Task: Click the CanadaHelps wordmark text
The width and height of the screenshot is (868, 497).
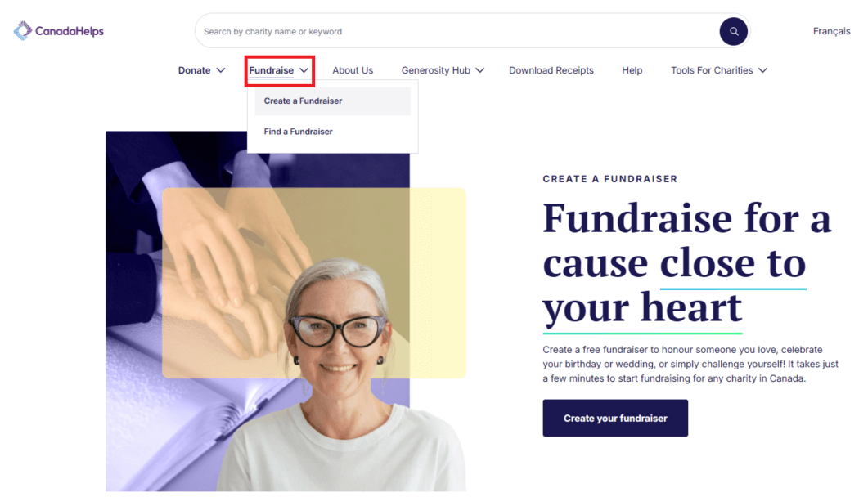Action: 70,31
